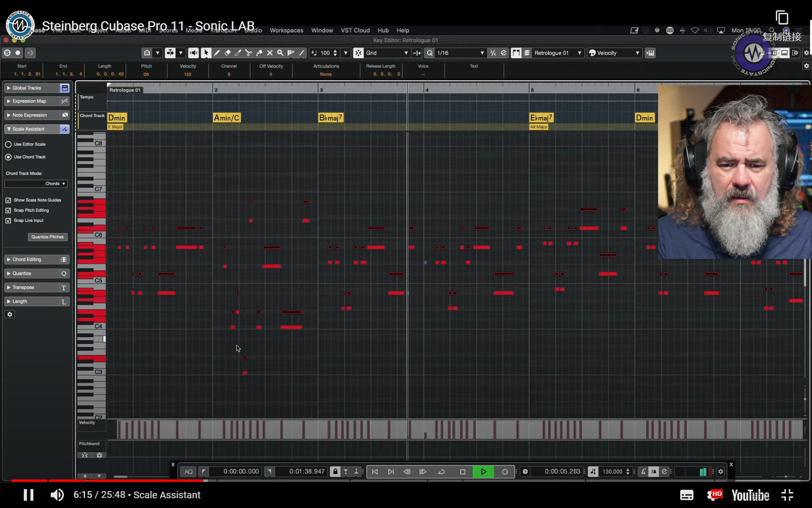Select the Glue tool

(x=260, y=53)
